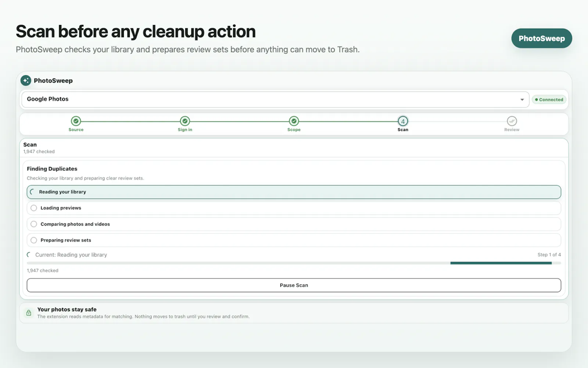Click the Finding Duplicates heading
This screenshot has width=588, height=368.
52,169
